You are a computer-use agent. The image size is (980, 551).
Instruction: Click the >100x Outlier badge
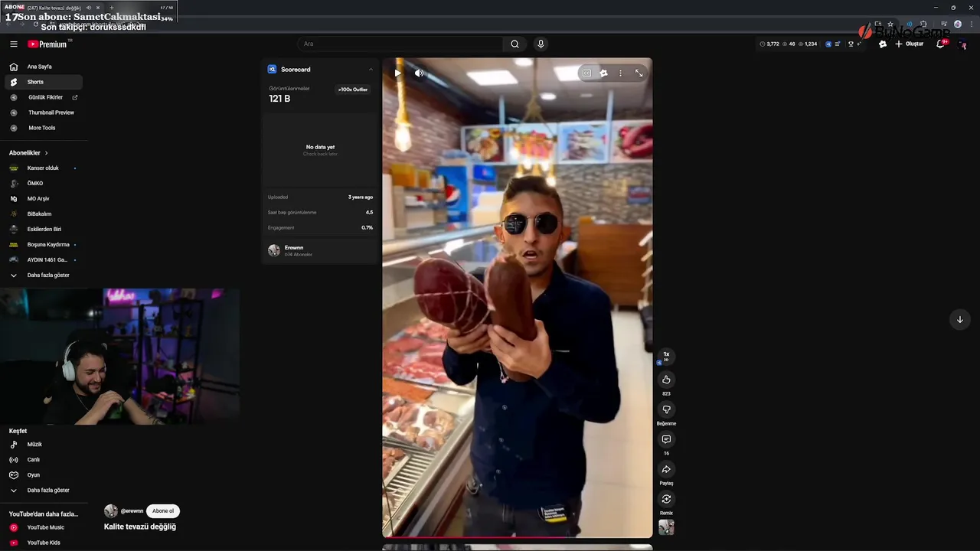pos(353,90)
